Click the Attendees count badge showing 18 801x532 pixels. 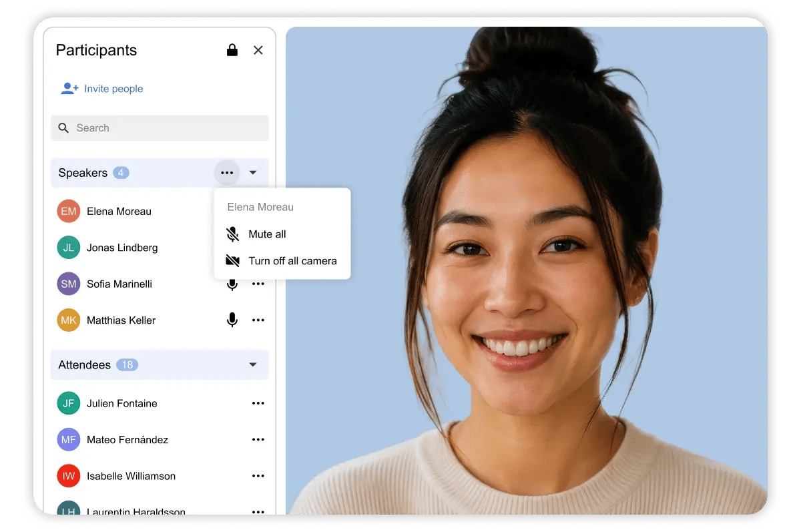(x=127, y=365)
